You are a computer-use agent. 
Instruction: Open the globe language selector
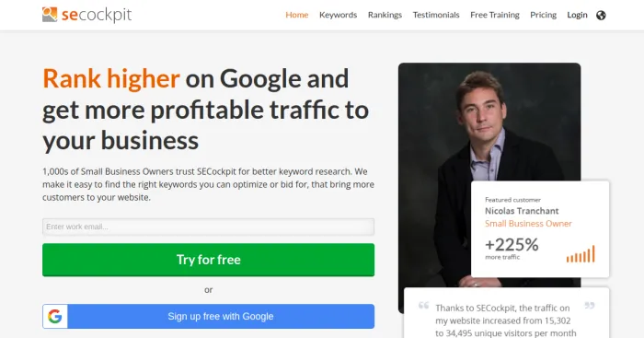click(x=601, y=16)
